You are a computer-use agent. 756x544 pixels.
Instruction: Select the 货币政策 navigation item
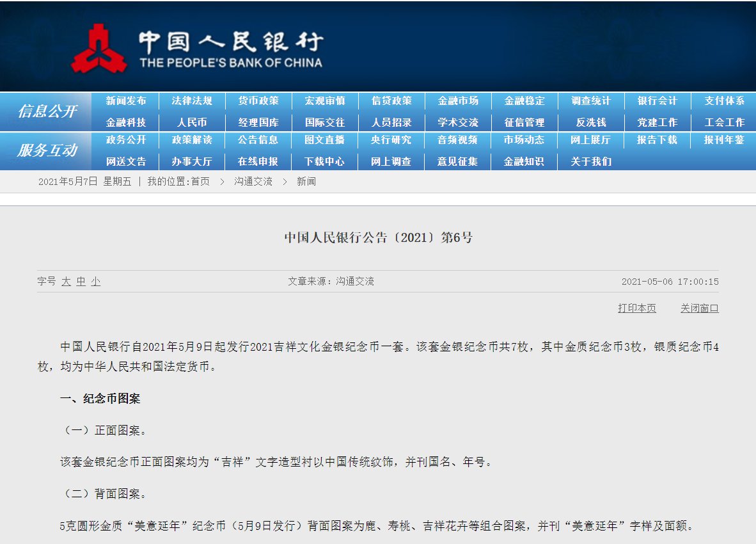click(x=259, y=101)
